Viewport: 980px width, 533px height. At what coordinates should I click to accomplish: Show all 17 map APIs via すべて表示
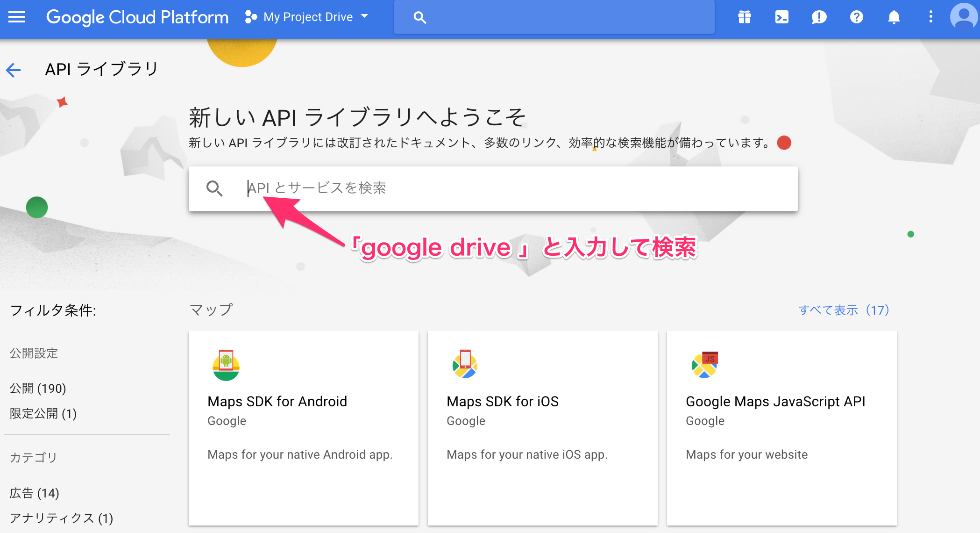(x=843, y=310)
